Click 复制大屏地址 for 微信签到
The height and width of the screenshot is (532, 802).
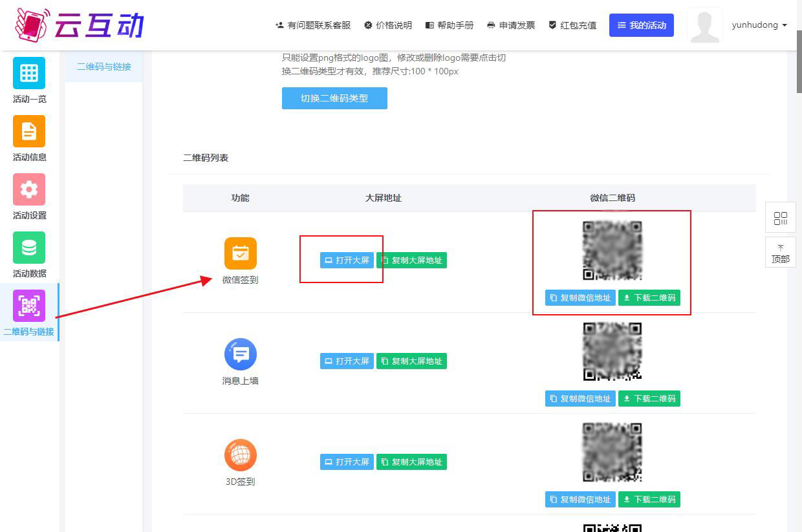point(411,261)
